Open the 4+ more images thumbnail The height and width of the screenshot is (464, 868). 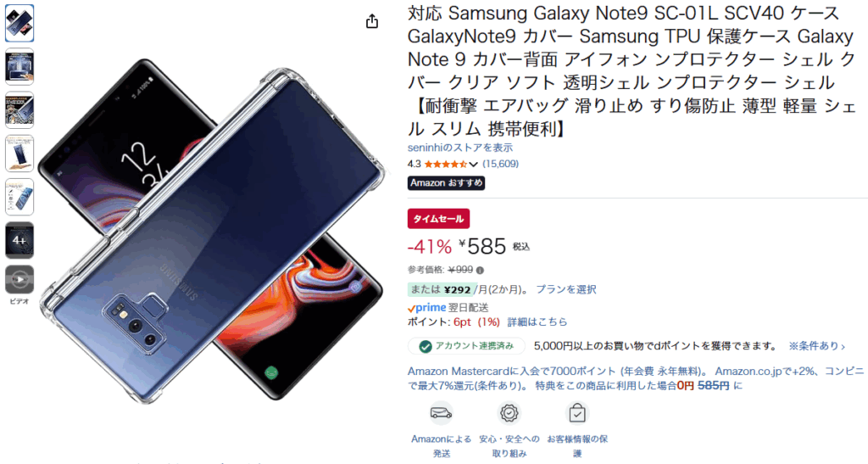19,240
